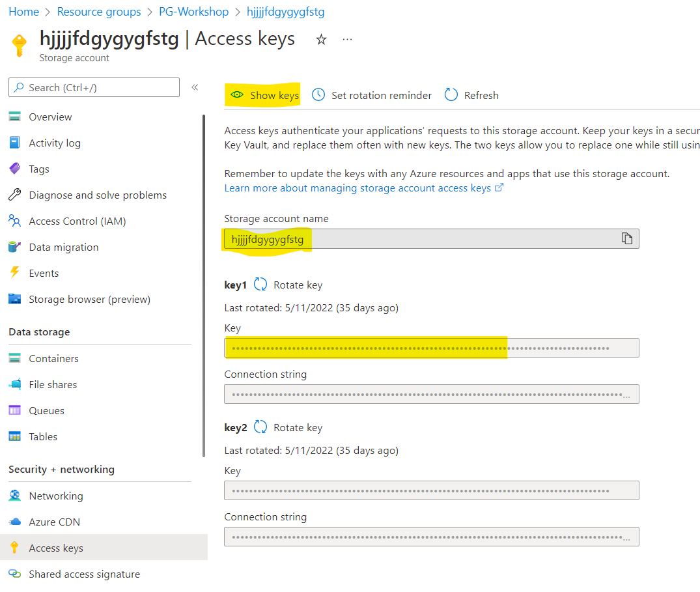Click the key1 Rotate key icon

pyautogui.click(x=260, y=285)
